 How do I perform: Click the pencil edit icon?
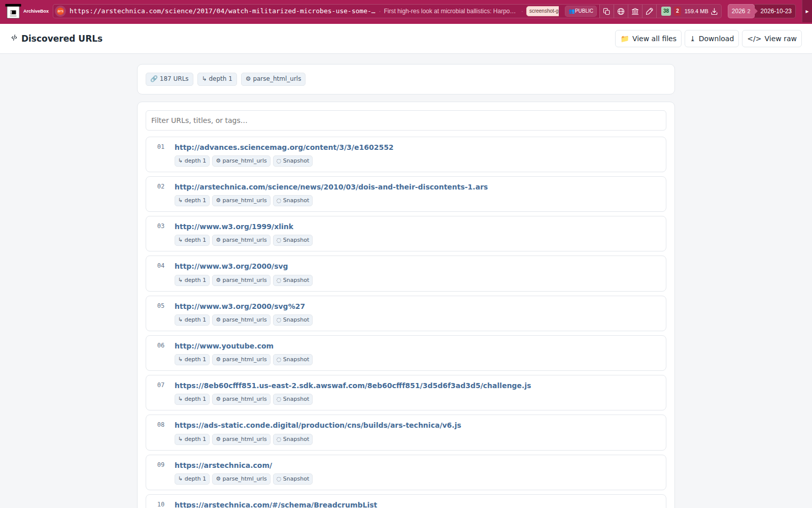[649, 11]
